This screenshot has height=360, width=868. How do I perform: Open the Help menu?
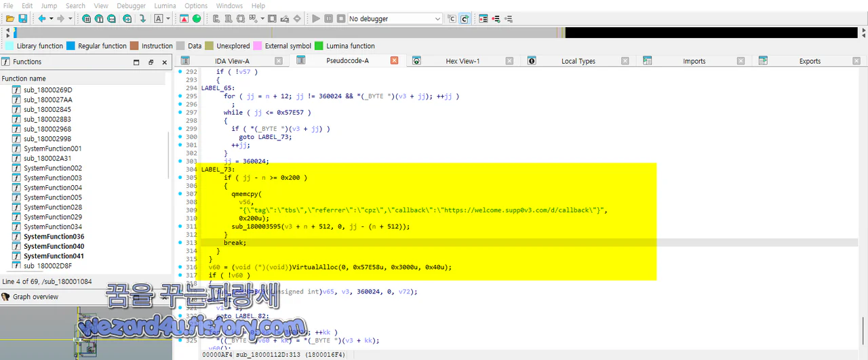pos(258,5)
